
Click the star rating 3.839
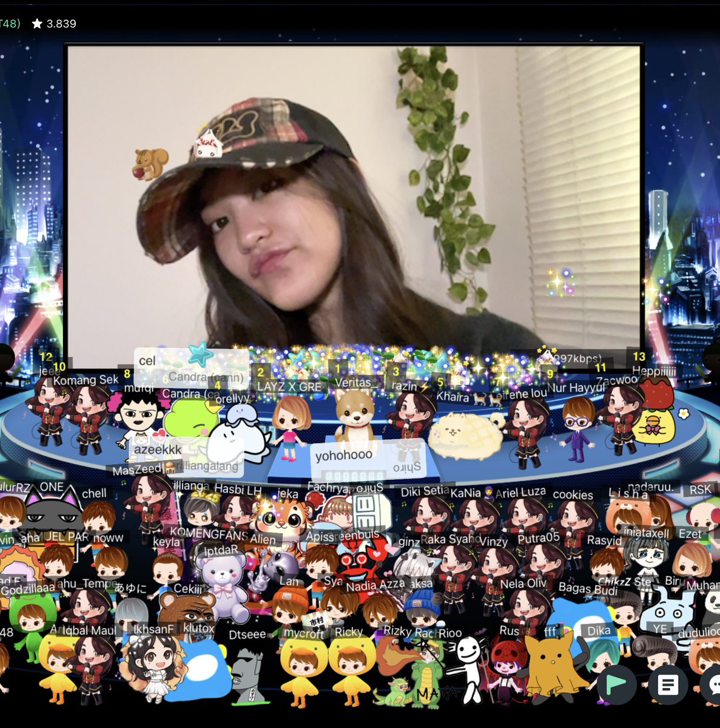point(54,24)
